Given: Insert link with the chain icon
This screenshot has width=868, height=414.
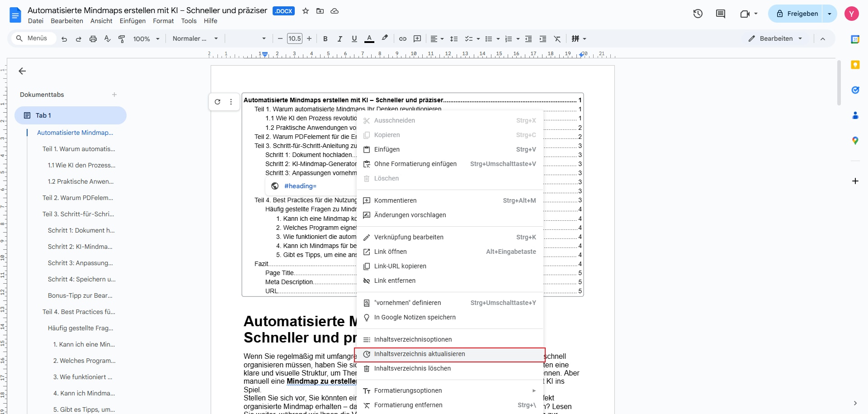Looking at the screenshot, I should (403, 39).
